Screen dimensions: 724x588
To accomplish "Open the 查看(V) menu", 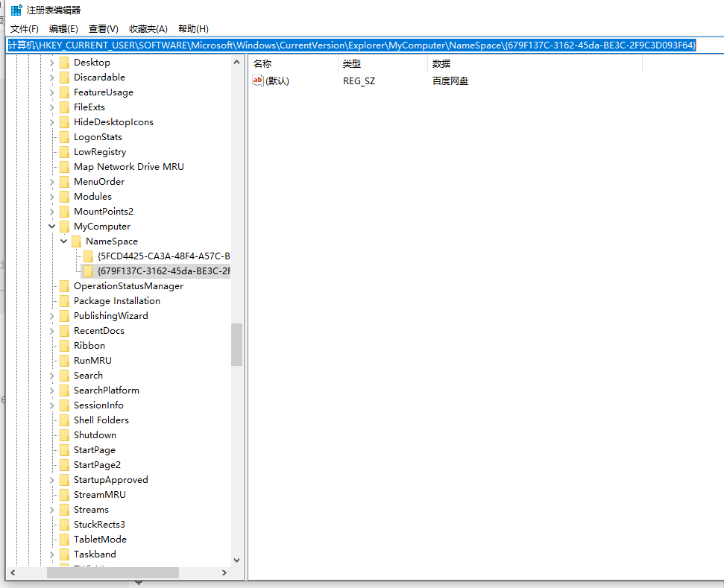I will (102, 28).
